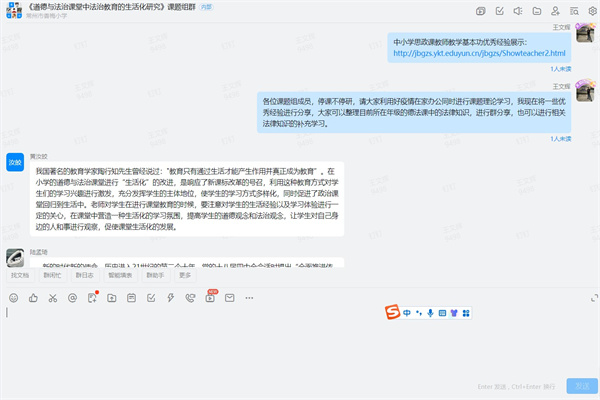Enable Sogou voice input microphone
Image resolution: width=600 pixels, height=400 pixels.
[430, 313]
